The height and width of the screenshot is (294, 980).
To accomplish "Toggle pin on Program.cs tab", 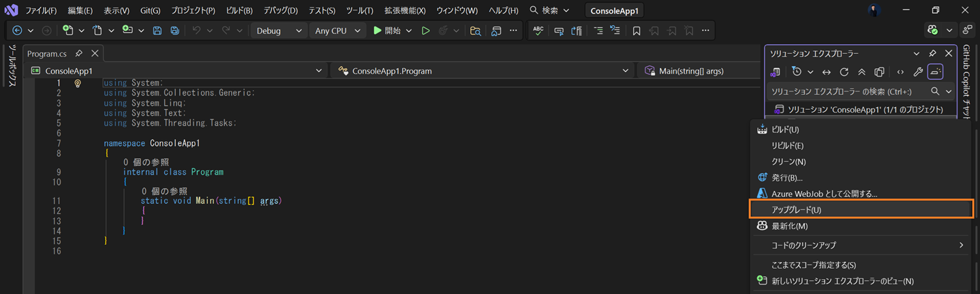I will coord(79,53).
